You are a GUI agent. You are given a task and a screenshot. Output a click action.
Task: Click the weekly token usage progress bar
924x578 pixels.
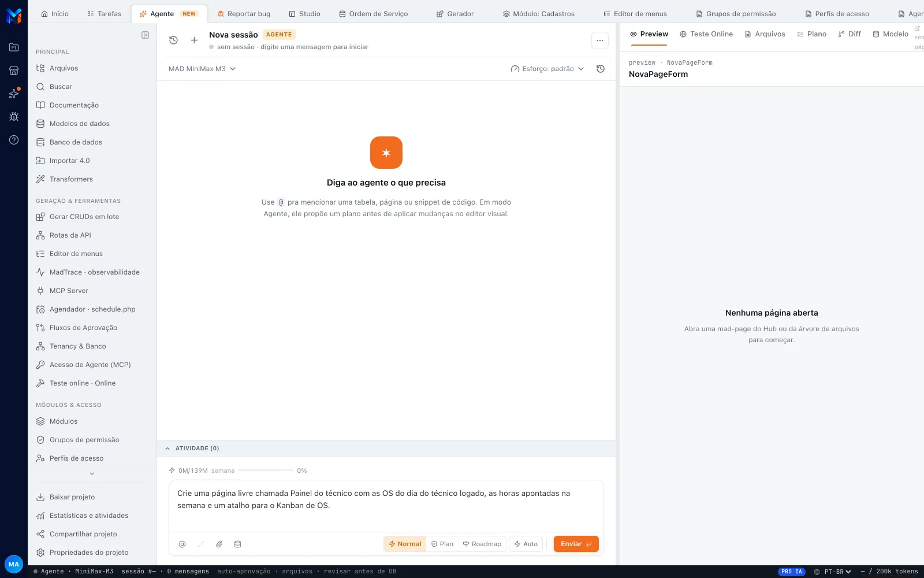[266, 470]
